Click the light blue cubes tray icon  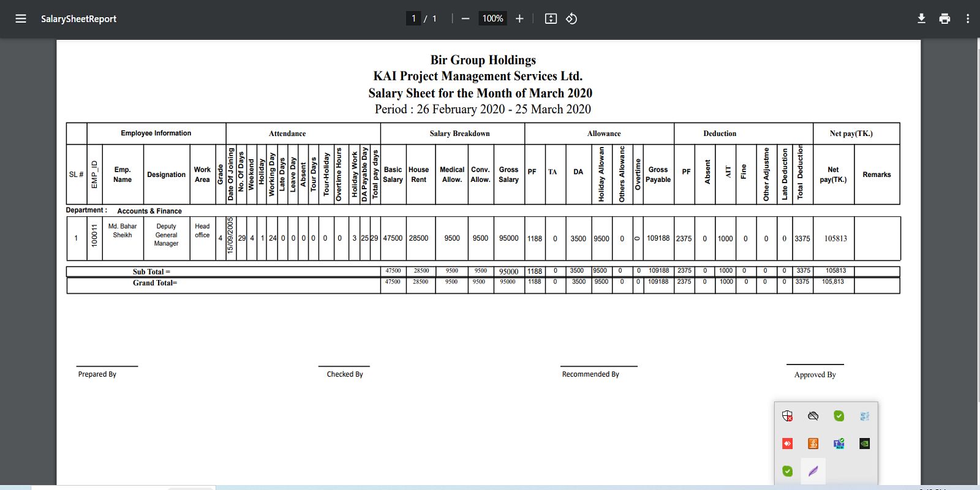(865, 416)
